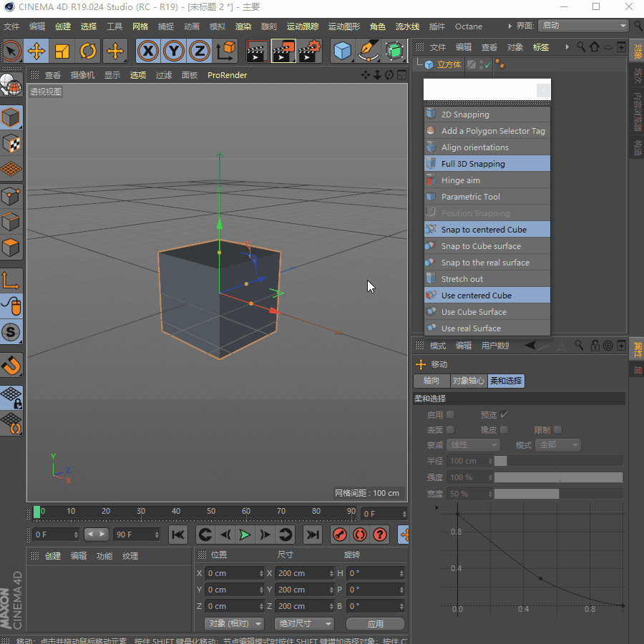Choose Snap to Cube surface menu entry

pyautogui.click(x=481, y=246)
